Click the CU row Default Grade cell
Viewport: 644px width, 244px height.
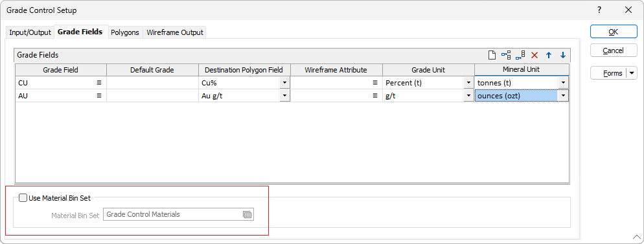(152, 82)
